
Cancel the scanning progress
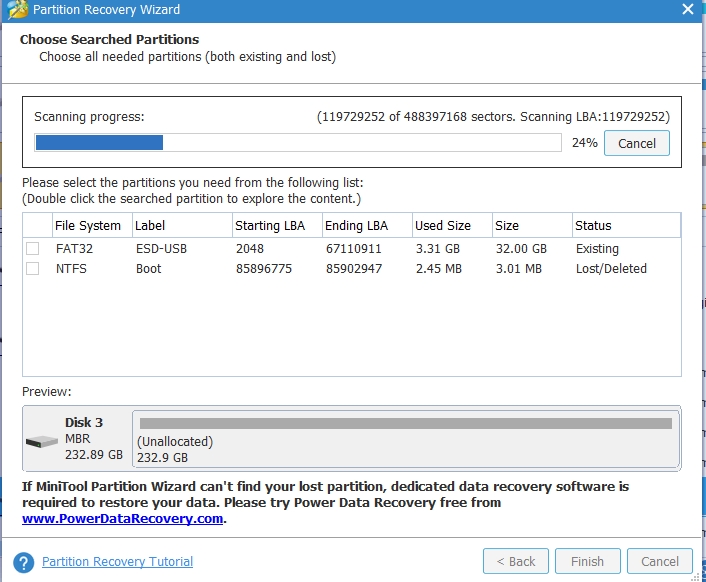[637, 143]
